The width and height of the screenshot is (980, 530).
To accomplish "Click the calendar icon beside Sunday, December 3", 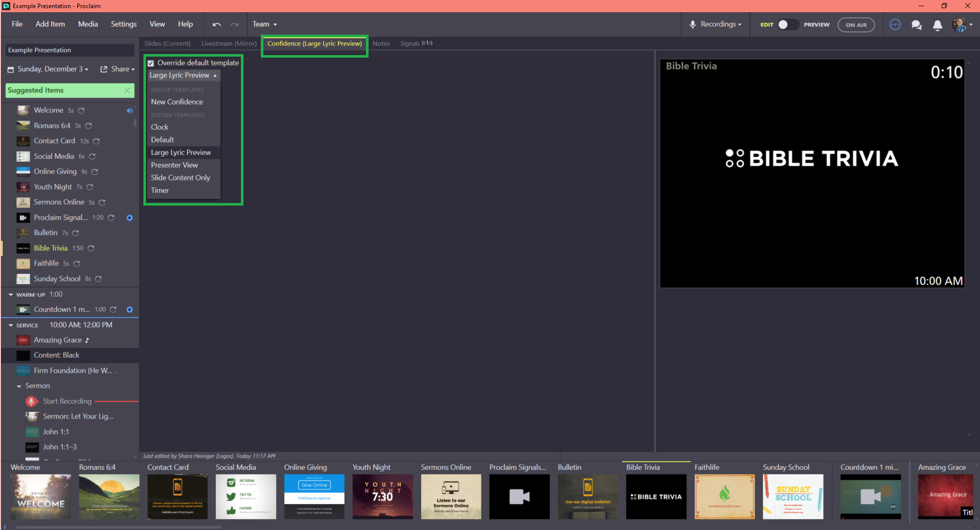I will point(10,69).
